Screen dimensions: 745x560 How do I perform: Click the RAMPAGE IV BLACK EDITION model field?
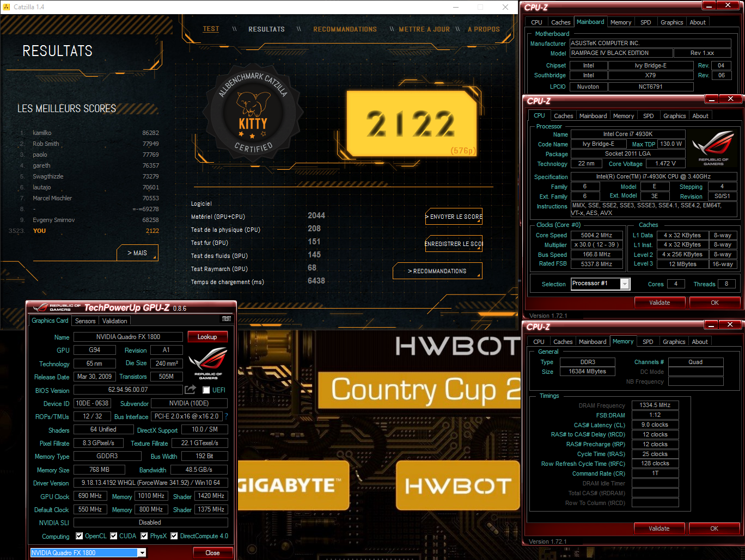click(621, 53)
